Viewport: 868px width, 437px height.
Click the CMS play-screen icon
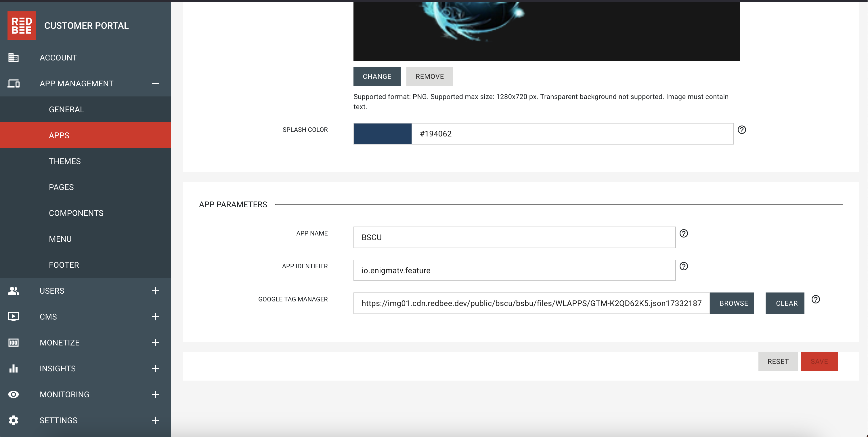[x=14, y=317]
